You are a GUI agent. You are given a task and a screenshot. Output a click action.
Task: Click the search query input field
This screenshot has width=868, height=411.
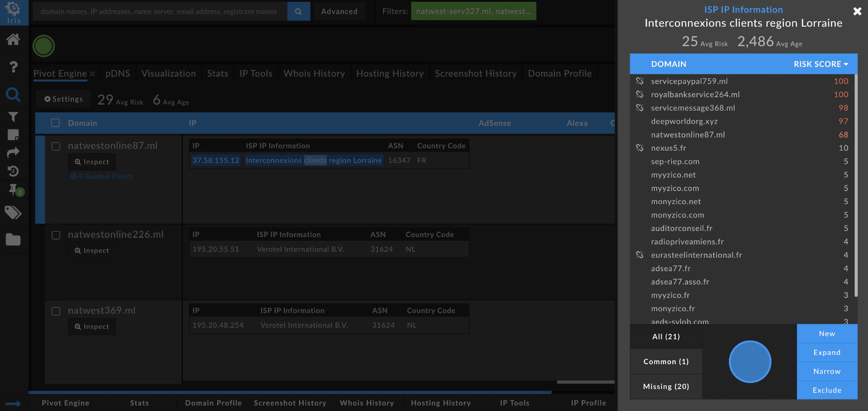pos(160,11)
